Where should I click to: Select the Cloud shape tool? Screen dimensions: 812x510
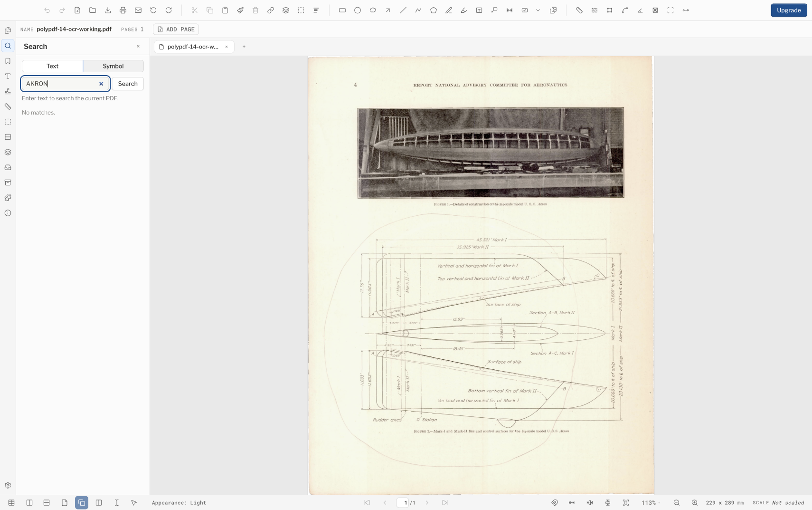coord(373,10)
